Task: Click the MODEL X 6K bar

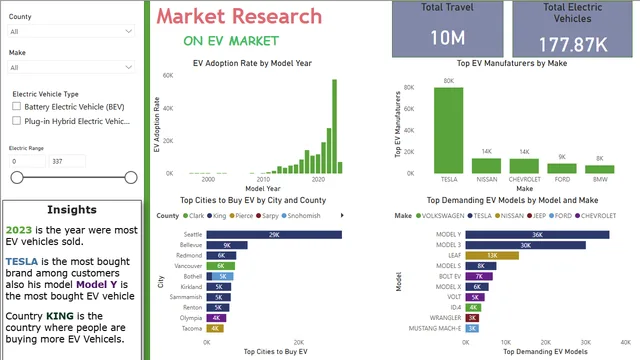Action: 477,287
